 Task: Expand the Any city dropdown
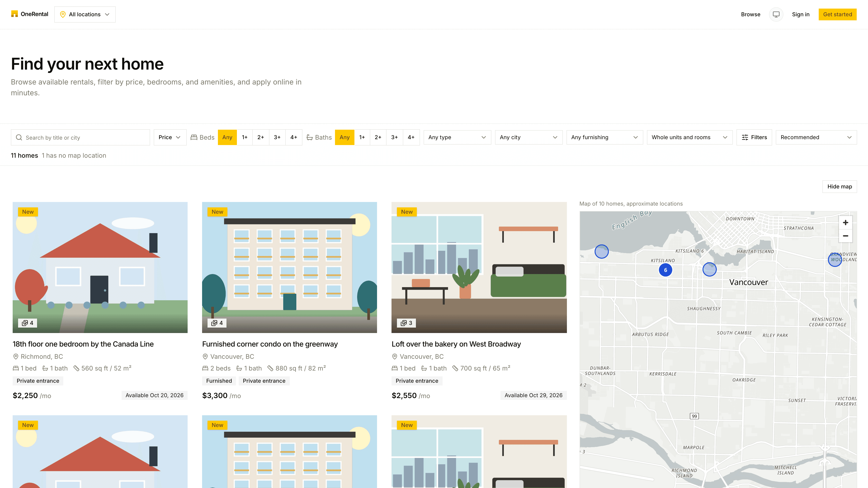tap(529, 137)
